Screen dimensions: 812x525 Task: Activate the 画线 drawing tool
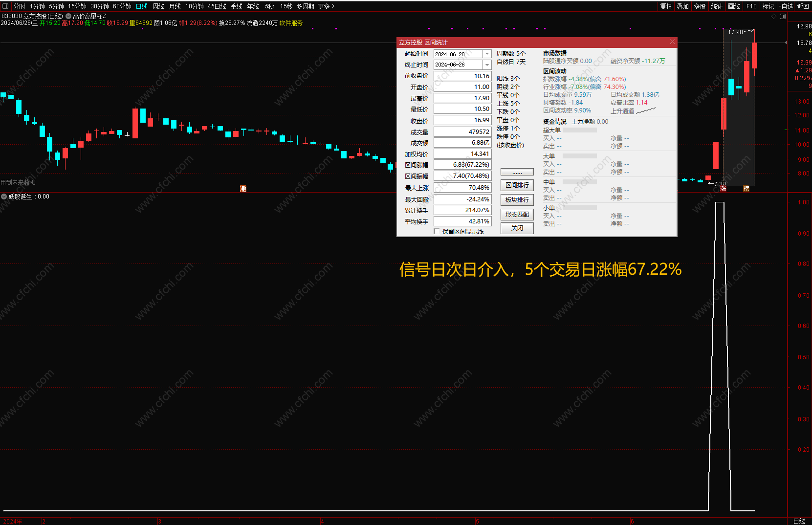pyautogui.click(x=734, y=6)
